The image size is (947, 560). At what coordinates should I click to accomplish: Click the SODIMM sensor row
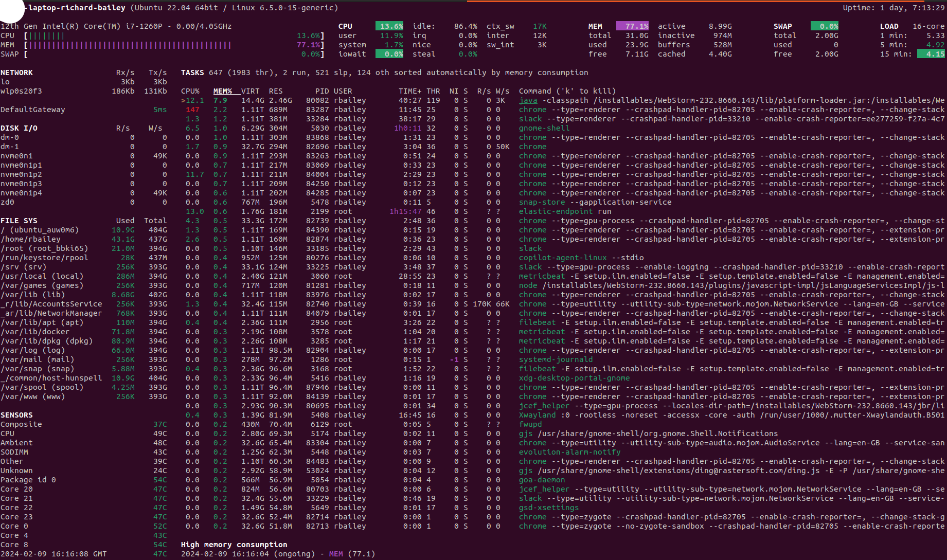pyautogui.click(x=83, y=452)
